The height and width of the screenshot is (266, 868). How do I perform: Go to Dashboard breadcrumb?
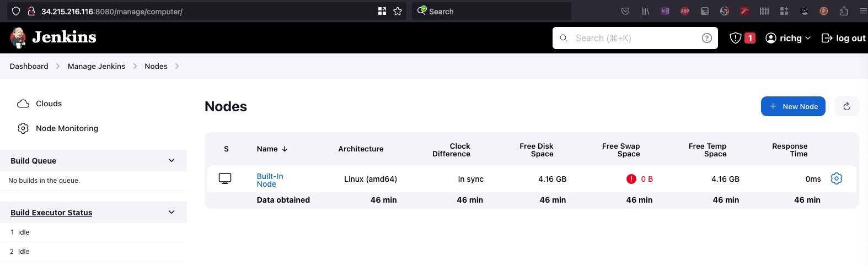pos(29,66)
